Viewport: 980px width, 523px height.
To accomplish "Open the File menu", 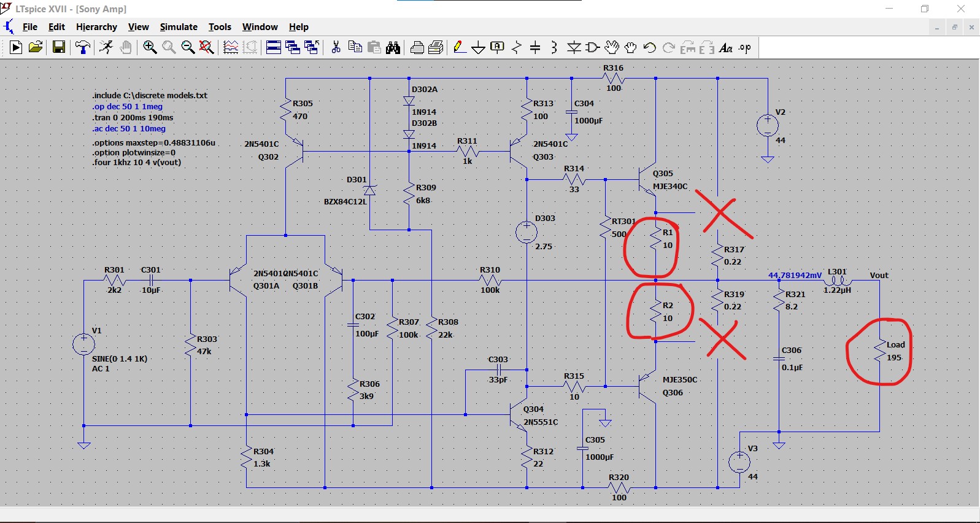I will pyautogui.click(x=30, y=27).
